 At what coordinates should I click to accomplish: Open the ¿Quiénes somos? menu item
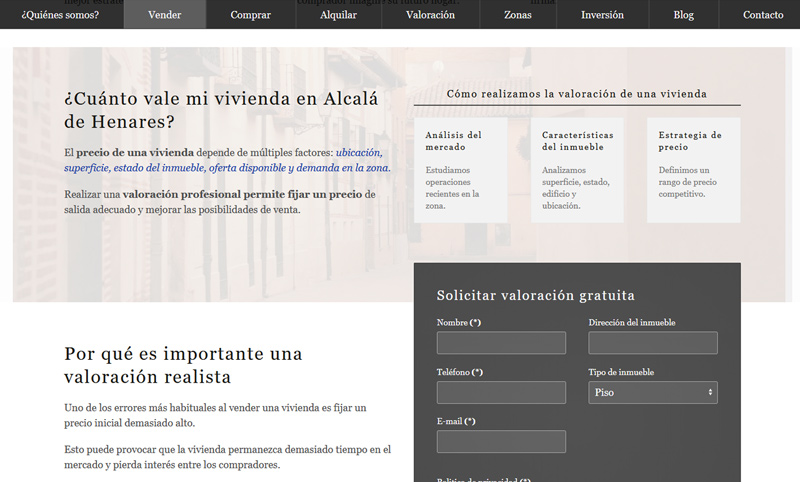60,15
